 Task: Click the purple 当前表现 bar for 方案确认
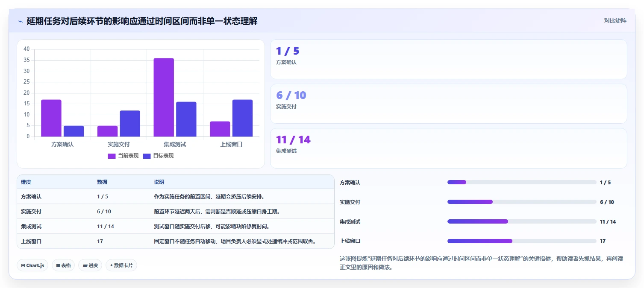click(51, 118)
